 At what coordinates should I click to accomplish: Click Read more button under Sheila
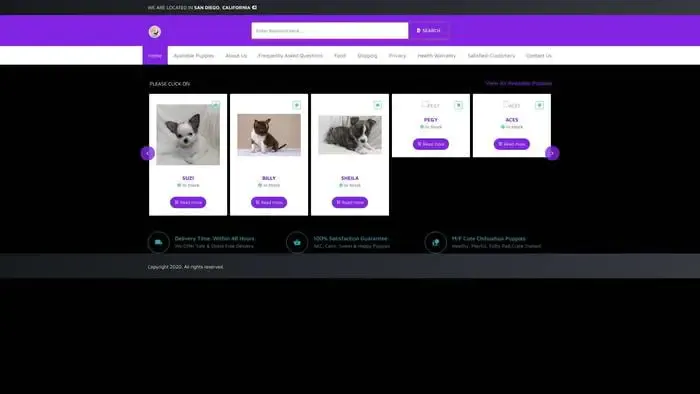coord(350,202)
